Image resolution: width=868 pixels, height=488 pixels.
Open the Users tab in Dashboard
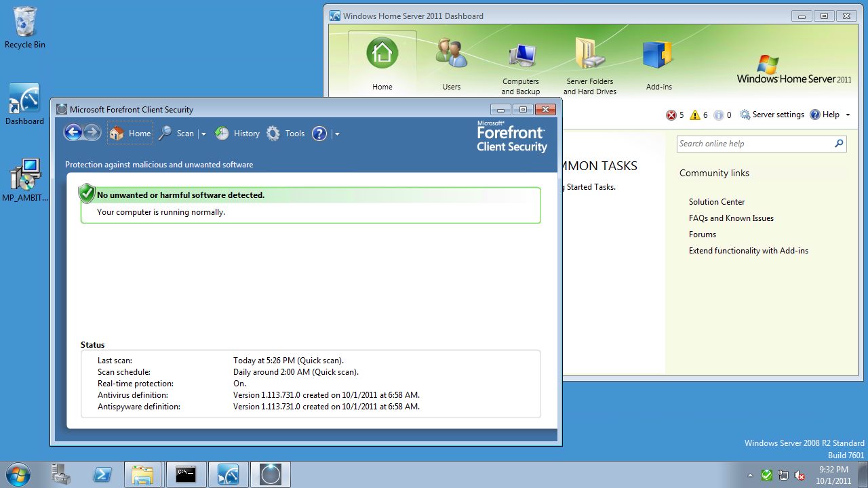452,64
